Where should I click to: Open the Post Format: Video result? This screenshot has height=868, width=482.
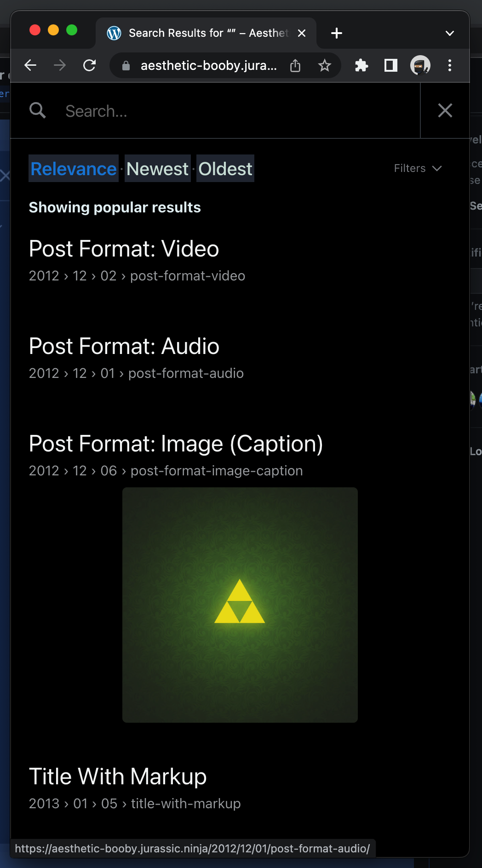click(x=124, y=249)
